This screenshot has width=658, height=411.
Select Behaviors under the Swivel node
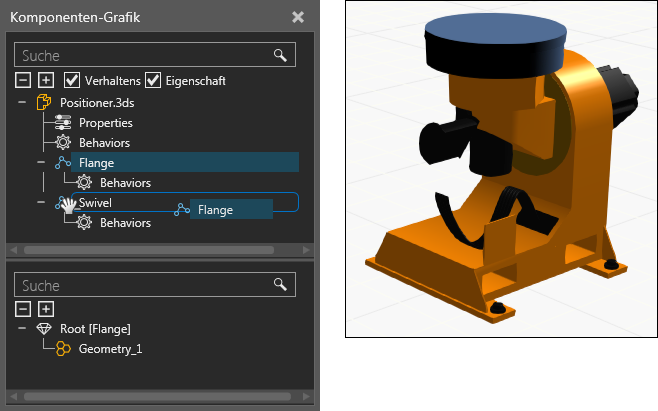(125, 223)
